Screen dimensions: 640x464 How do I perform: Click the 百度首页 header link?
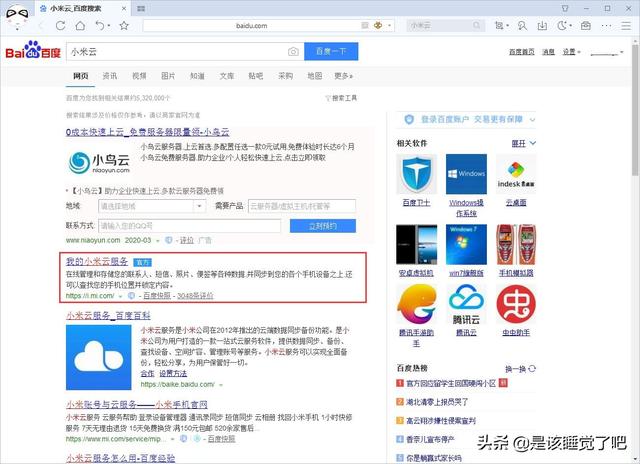click(x=522, y=52)
